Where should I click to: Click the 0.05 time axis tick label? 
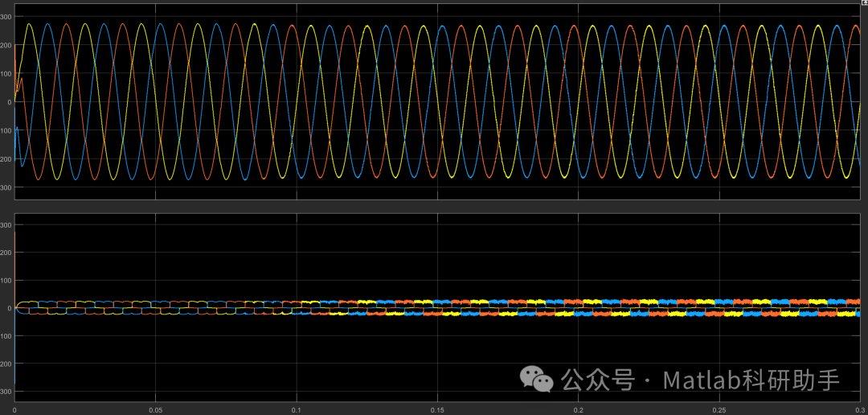(x=156, y=410)
